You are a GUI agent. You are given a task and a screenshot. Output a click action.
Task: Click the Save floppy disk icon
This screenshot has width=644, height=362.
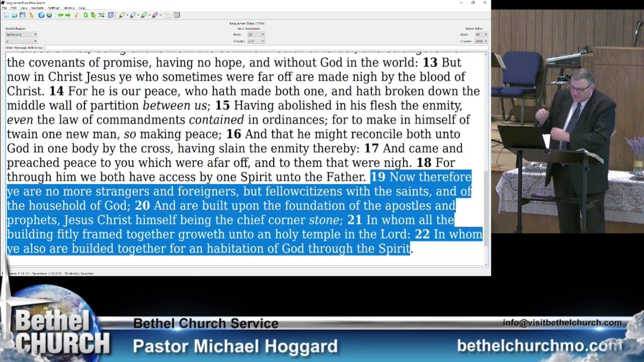[23, 15]
